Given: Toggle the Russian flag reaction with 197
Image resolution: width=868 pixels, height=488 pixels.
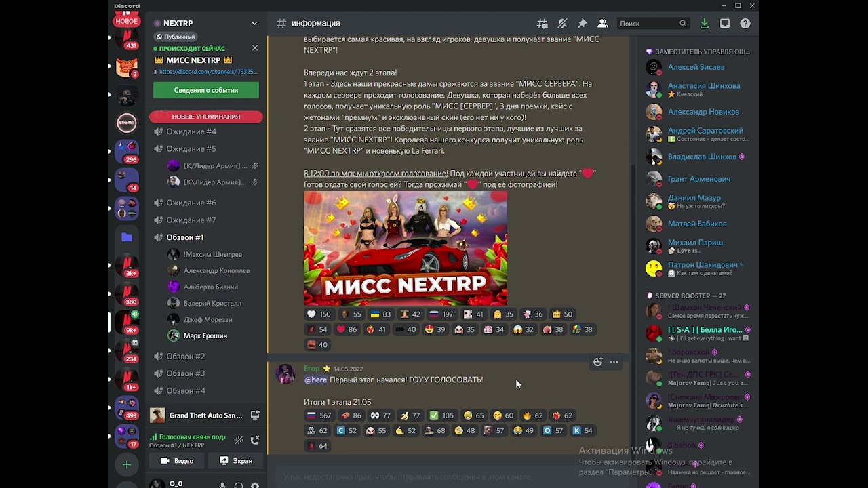Looking at the screenshot, I should [441, 314].
